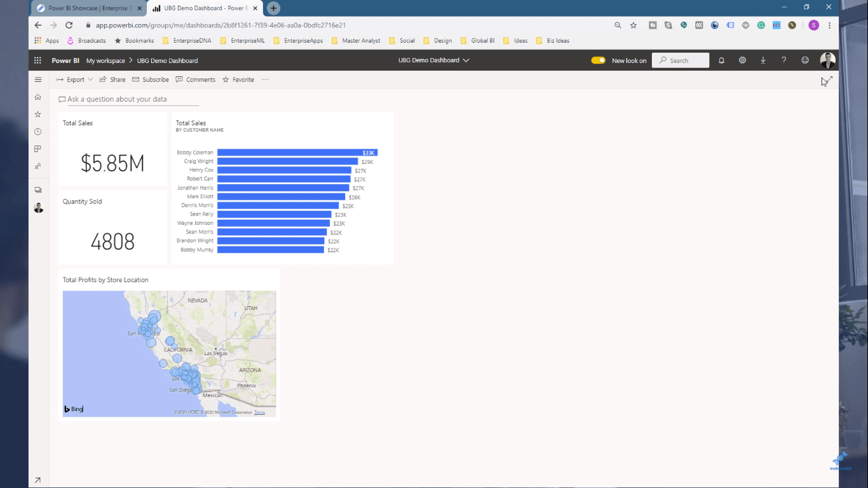
Task: Turn off the New look toggle
Action: (598, 60)
